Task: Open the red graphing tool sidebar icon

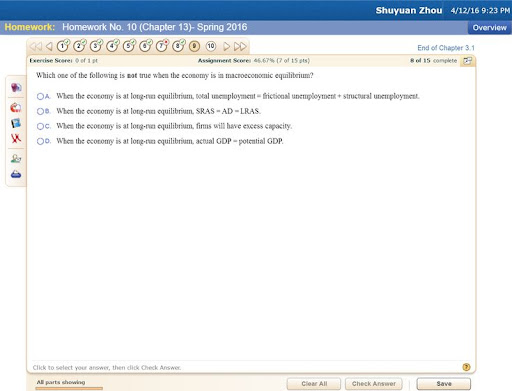Action: pyautogui.click(x=16, y=138)
